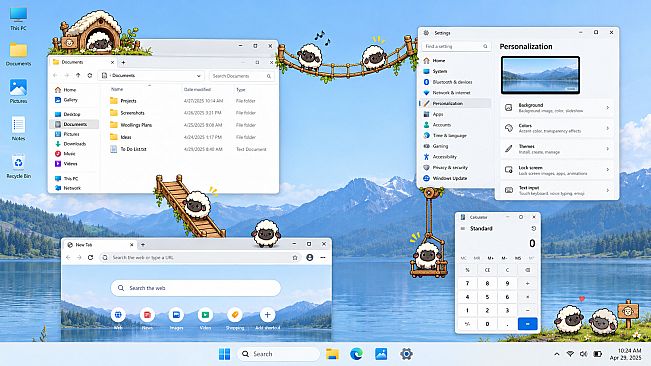Select the New Tab browser tab

(100, 245)
